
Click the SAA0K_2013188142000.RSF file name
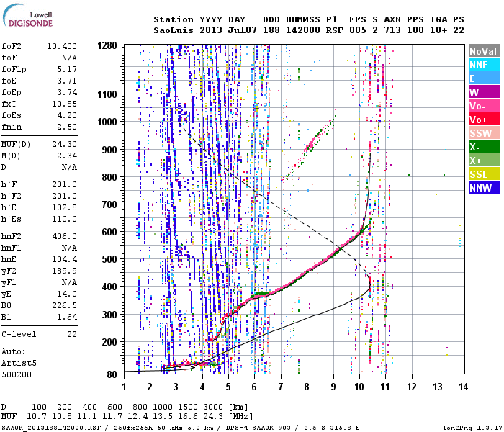pyautogui.click(x=51, y=428)
